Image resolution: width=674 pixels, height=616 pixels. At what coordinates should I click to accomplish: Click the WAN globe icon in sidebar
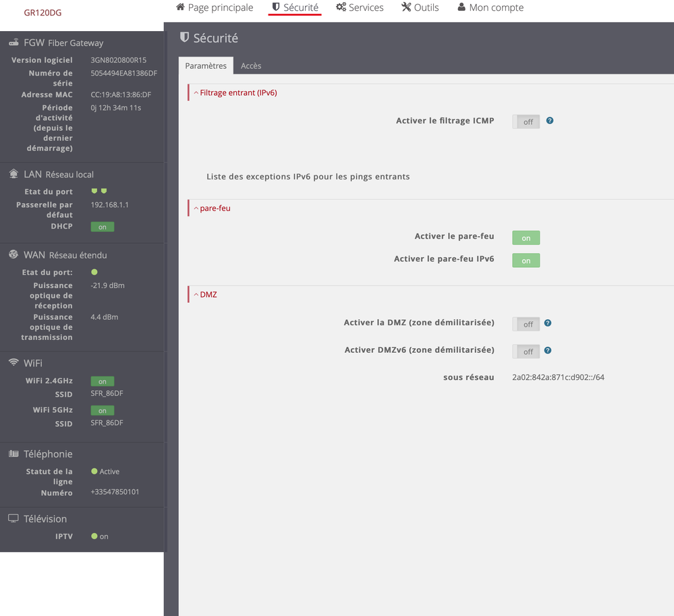(x=13, y=254)
